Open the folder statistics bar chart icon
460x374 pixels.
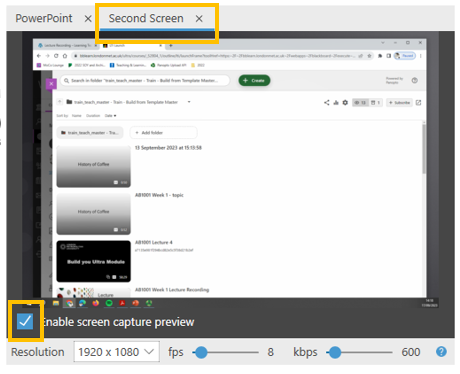(336, 102)
